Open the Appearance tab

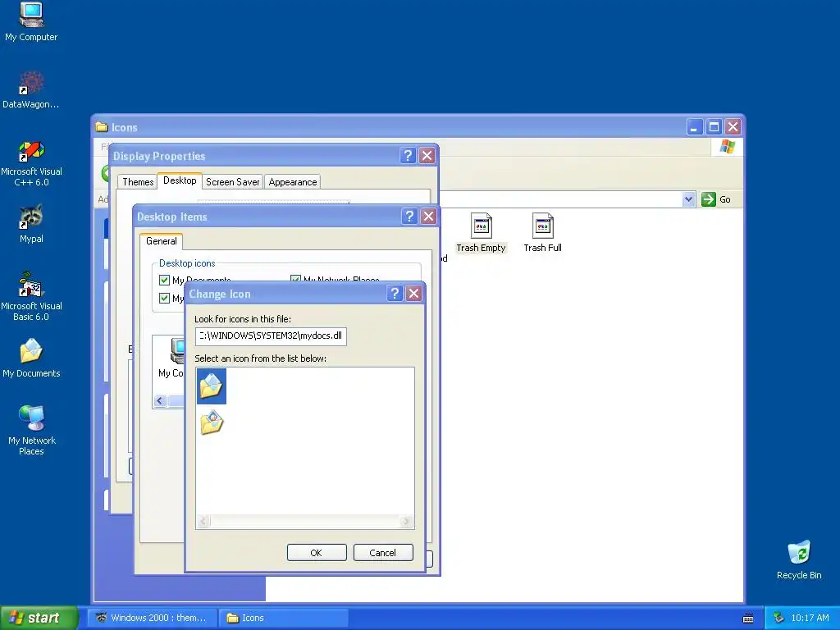pos(293,181)
